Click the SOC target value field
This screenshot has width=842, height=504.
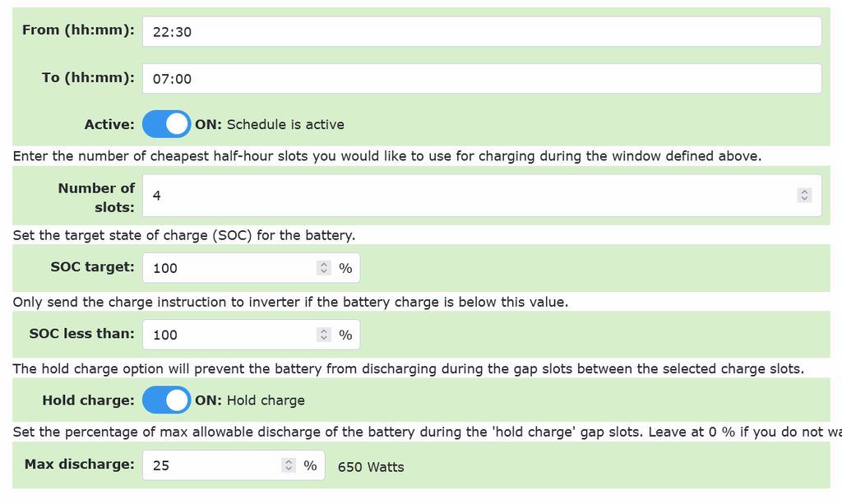(x=230, y=268)
